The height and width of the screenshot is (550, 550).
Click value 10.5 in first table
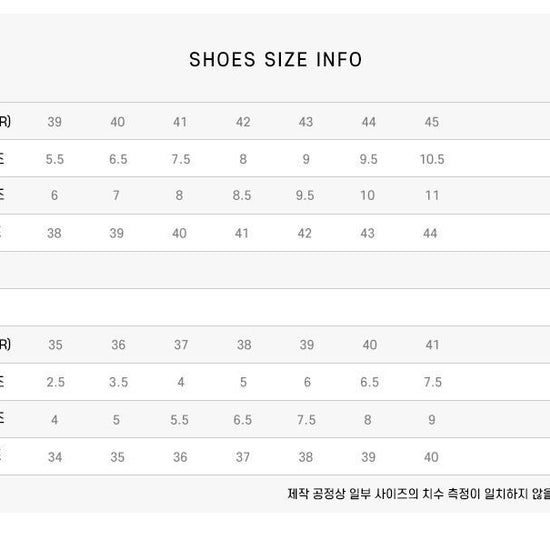click(432, 159)
